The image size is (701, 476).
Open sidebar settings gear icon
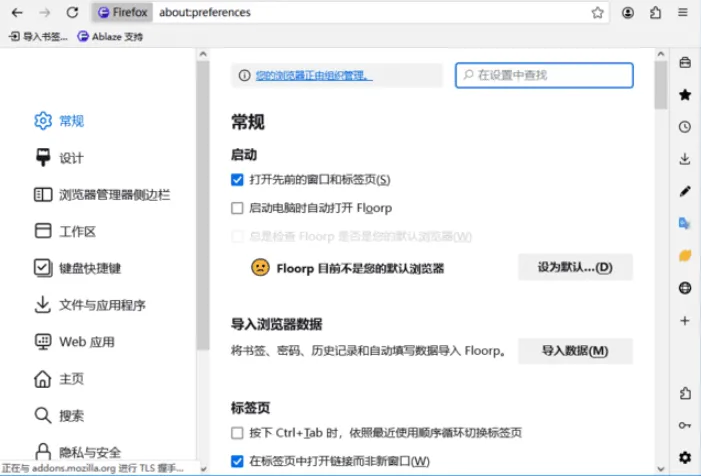tap(685, 457)
